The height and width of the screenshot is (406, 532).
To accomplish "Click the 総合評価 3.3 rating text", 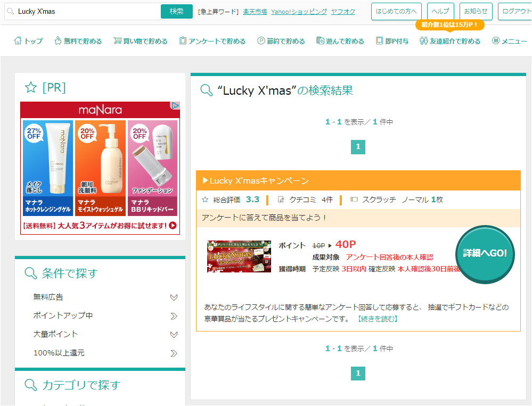I will (236, 200).
